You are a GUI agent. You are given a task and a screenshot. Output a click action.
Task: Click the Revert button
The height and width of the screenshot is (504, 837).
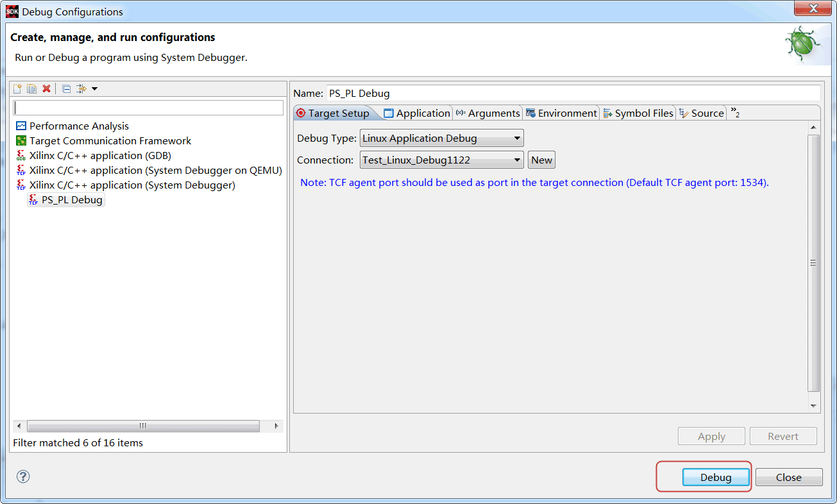783,436
